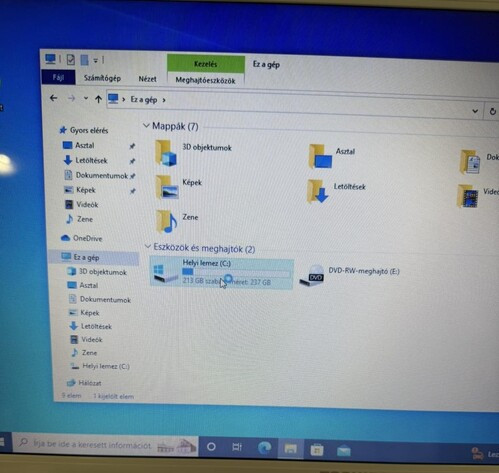Click the pin icon beside Letöltések
This screenshot has height=473, width=499.
coord(133,161)
